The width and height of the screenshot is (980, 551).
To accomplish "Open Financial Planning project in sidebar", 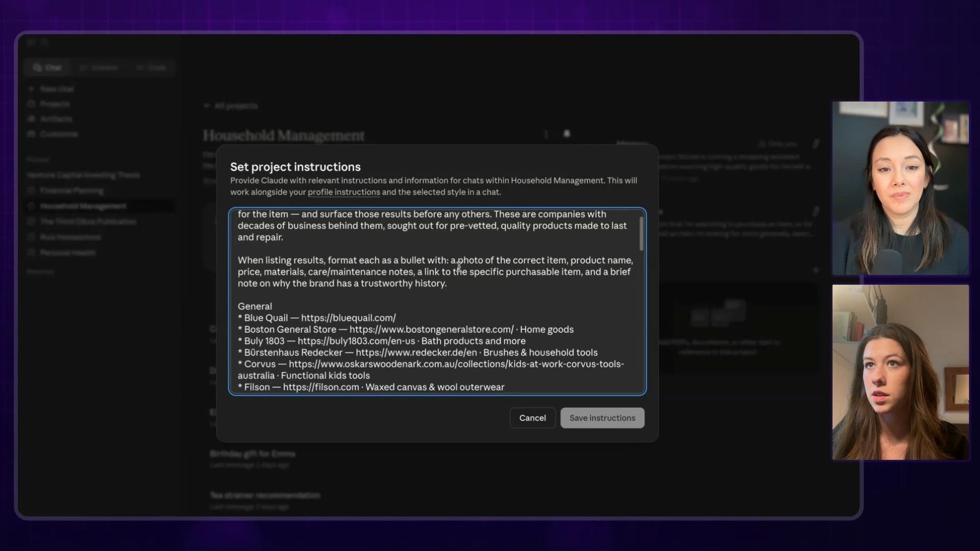I will (x=71, y=190).
